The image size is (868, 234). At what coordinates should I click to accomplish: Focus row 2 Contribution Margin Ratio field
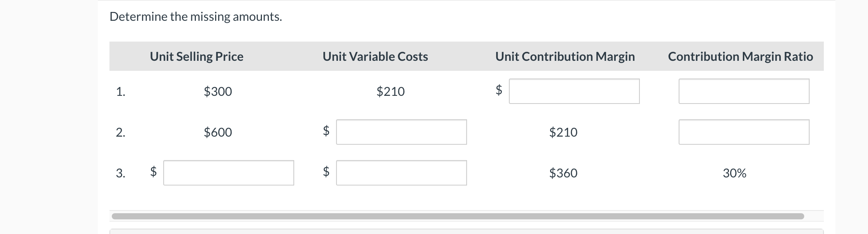click(x=744, y=132)
